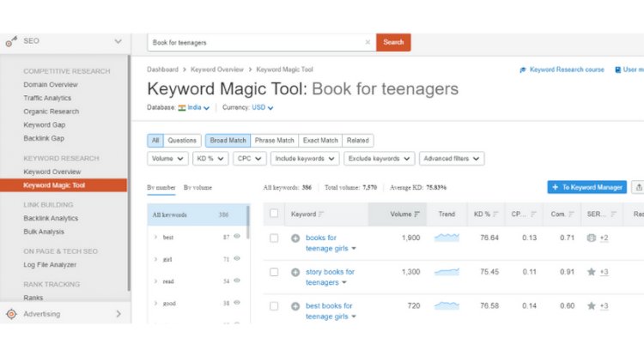Sort by Keyword column sort icon
This screenshot has height=356, width=644.
(x=321, y=214)
